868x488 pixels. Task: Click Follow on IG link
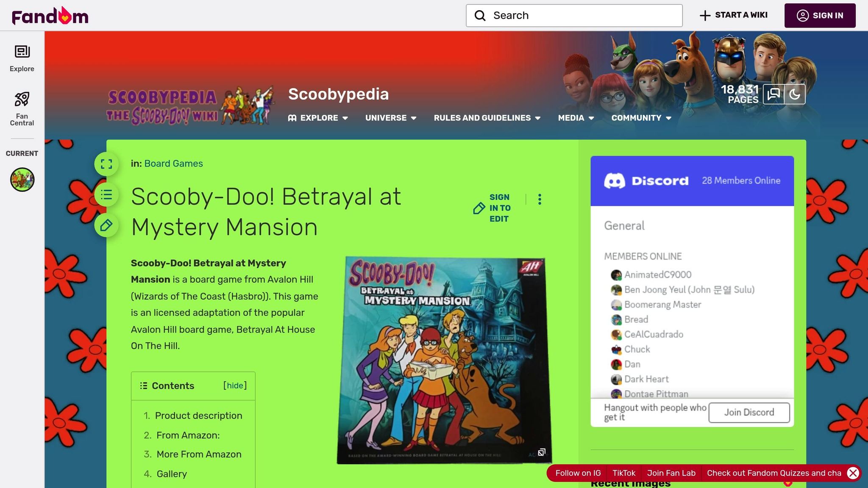click(578, 473)
